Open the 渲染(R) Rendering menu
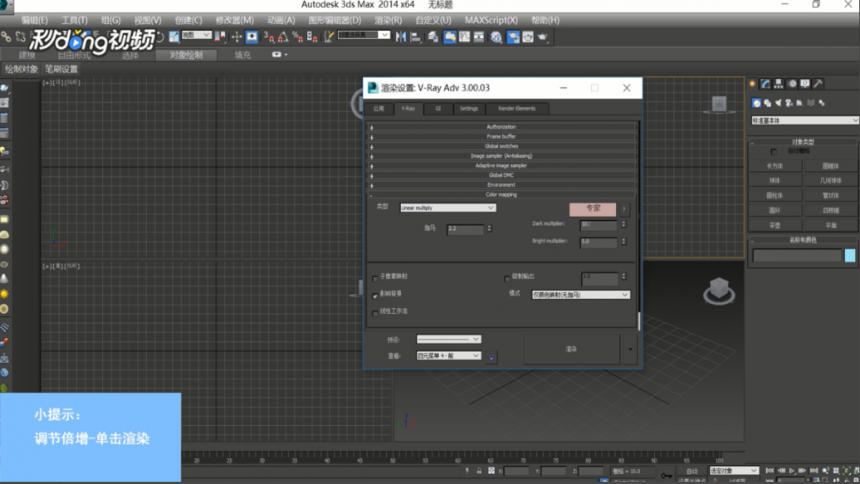Image resolution: width=860 pixels, height=484 pixels. tap(388, 20)
